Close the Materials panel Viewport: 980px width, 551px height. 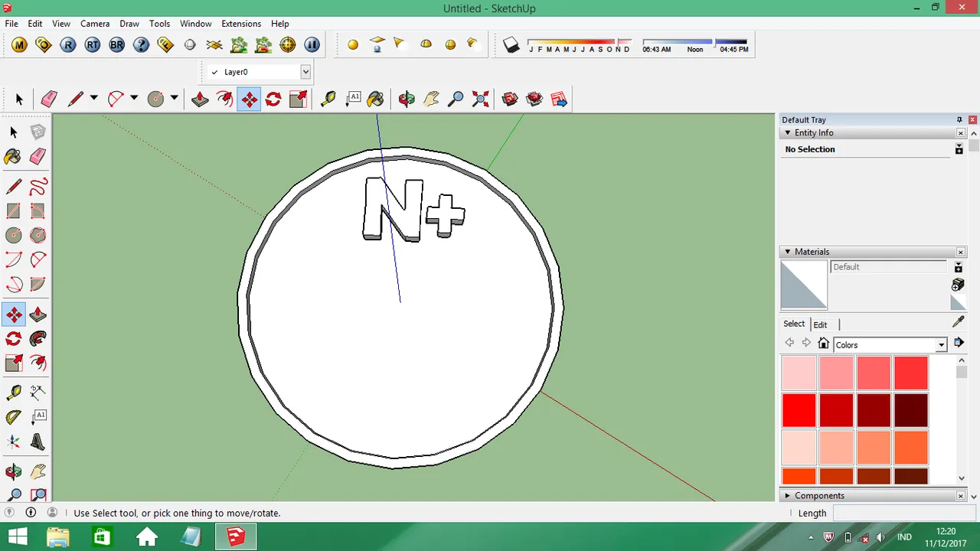(x=961, y=252)
